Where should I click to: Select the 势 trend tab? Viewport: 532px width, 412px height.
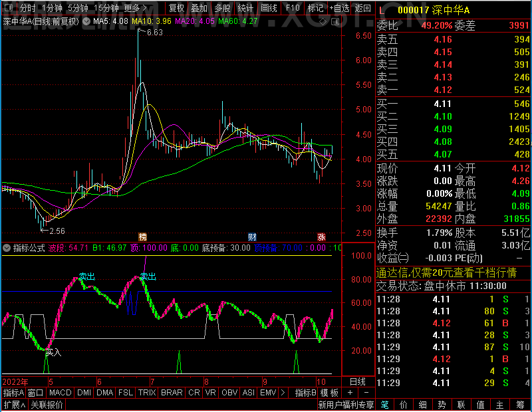click(x=442, y=405)
